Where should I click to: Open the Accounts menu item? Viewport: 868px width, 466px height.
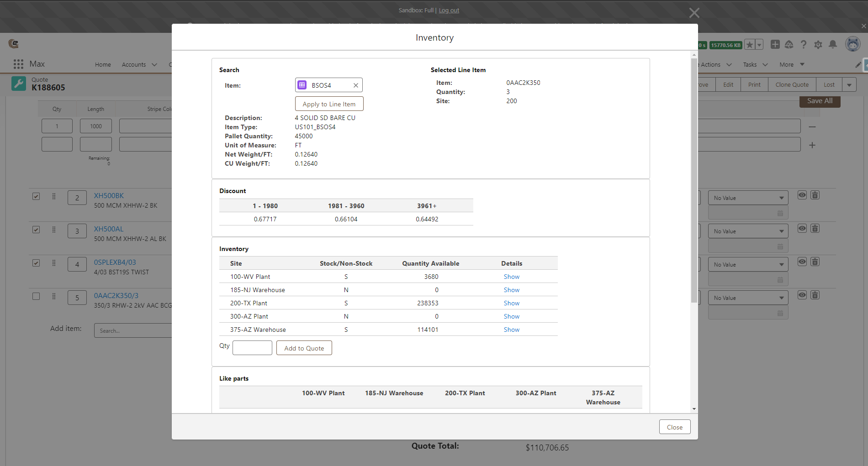click(133, 64)
